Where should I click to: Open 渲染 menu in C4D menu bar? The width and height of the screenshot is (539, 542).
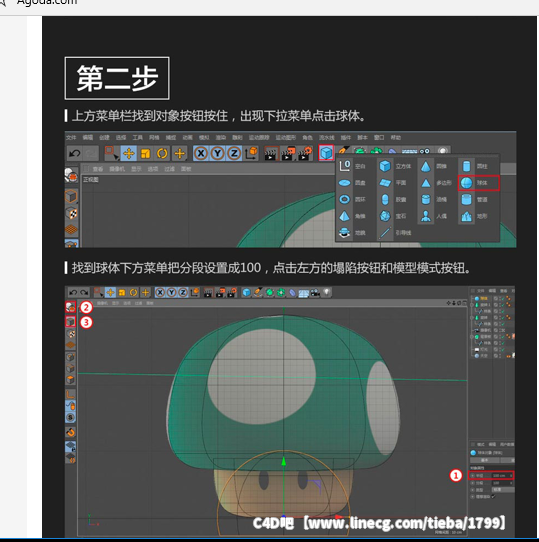coord(221,138)
